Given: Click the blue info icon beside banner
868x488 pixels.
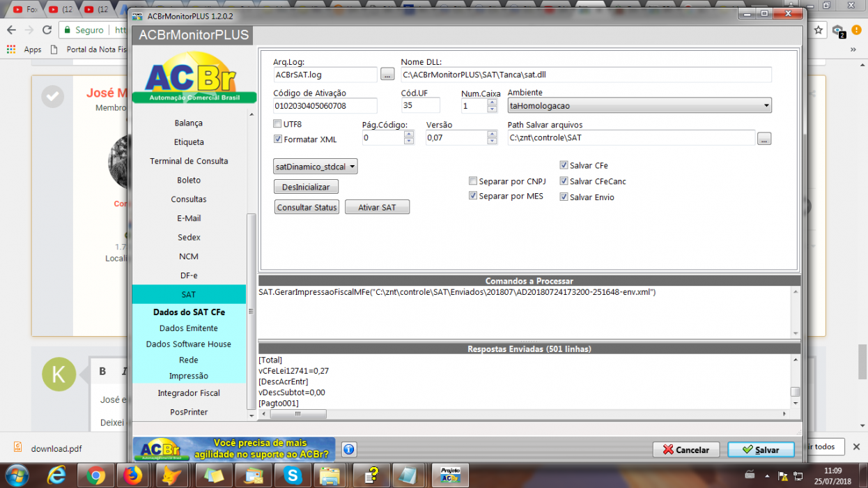Looking at the screenshot, I should click(350, 450).
